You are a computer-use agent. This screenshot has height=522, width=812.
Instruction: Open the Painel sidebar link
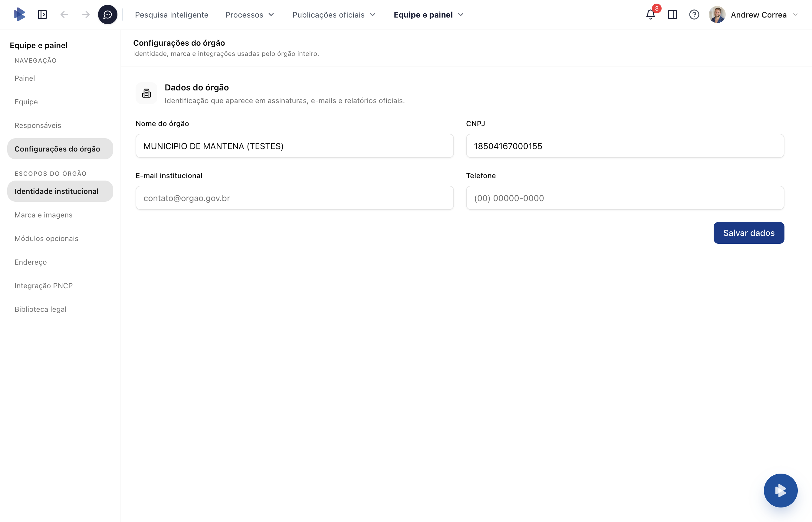point(25,78)
